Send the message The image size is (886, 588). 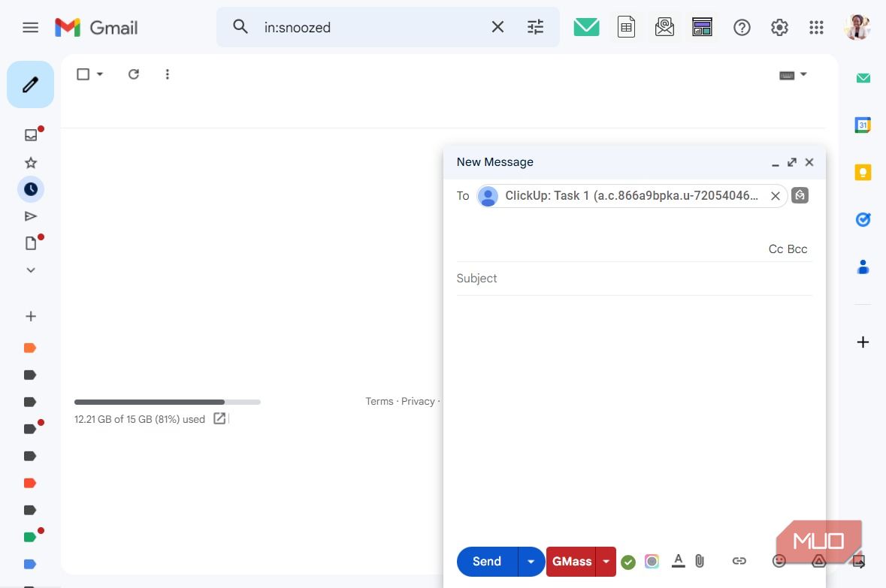pyautogui.click(x=487, y=562)
